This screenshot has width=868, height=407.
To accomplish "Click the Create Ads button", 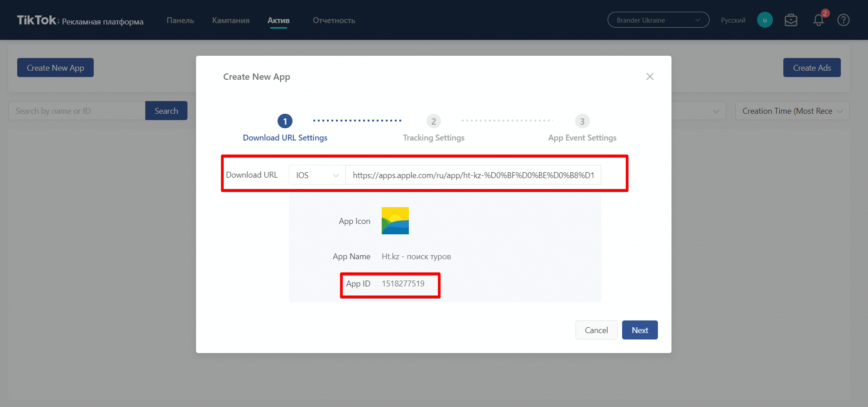I will point(811,68).
